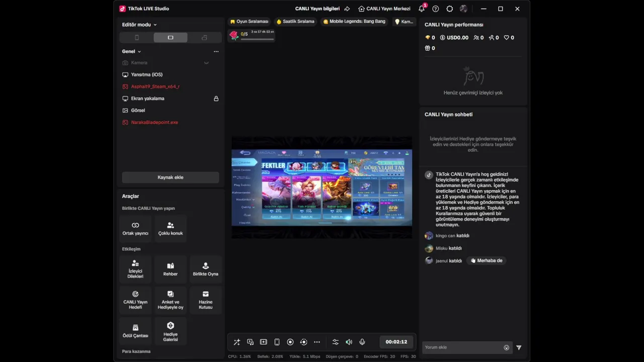Image resolution: width=644 pixels, height=362 pixels.
Task: Open Anket ve Hediyeyle oy tool
Action: coord(171,300)
